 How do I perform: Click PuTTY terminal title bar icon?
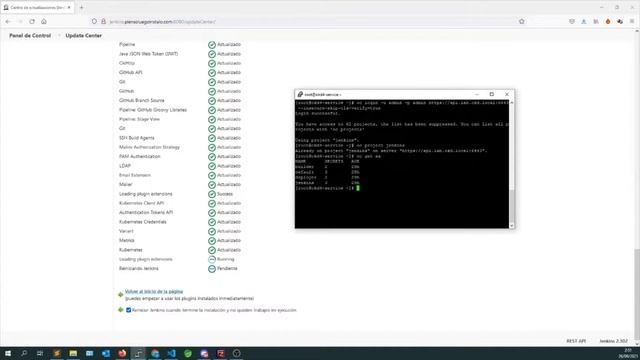click(300, 94)
